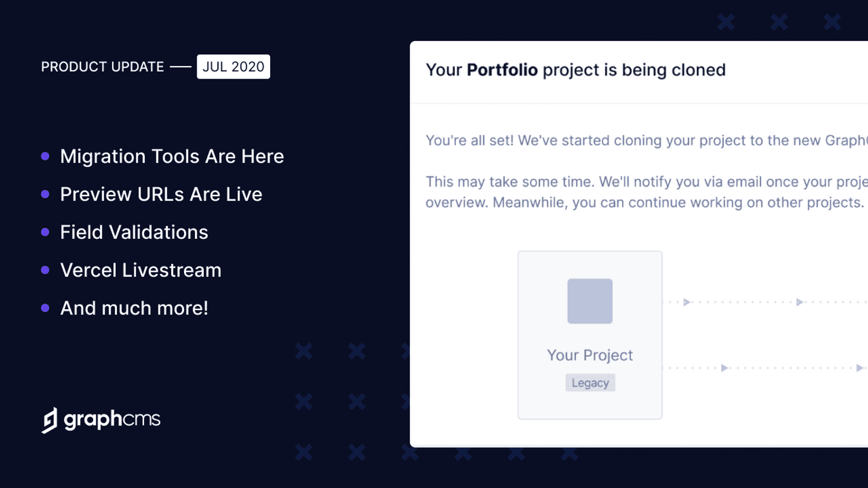Click the PRODUCT UPDATE heading label
Viewport: 868px width, 488px height.
102,67
